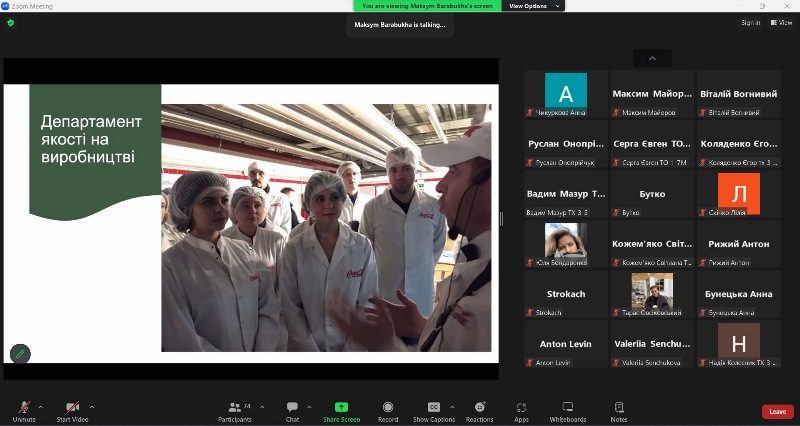Click the red Leave button
The height and width of the screenshot is (426, 800).
[777, 411]
